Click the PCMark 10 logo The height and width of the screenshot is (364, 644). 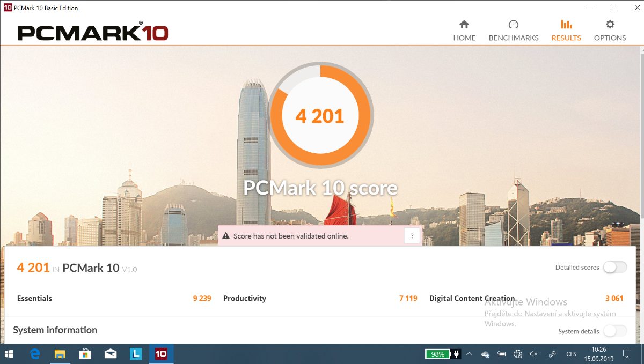(x=93, y=32)
